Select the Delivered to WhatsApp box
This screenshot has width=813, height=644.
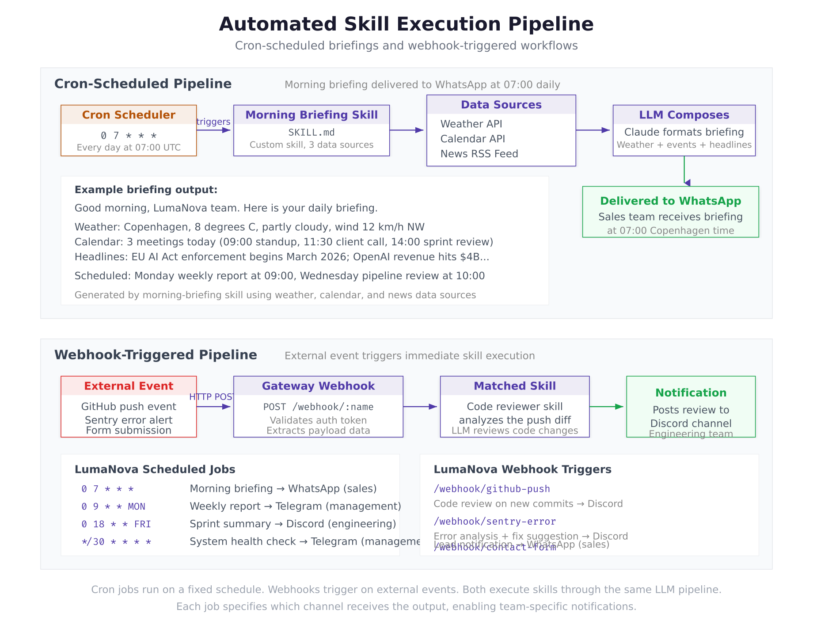[670, 212]
